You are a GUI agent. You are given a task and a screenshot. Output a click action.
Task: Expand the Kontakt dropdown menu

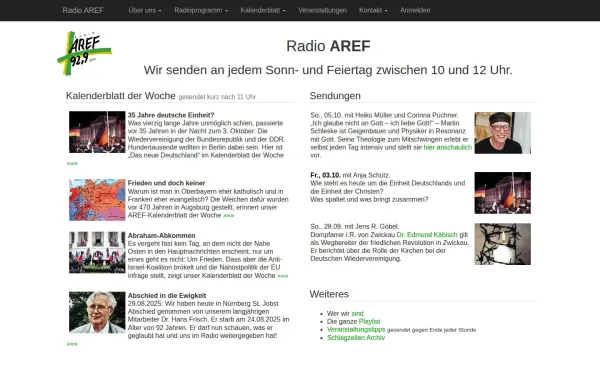(373, 10)
